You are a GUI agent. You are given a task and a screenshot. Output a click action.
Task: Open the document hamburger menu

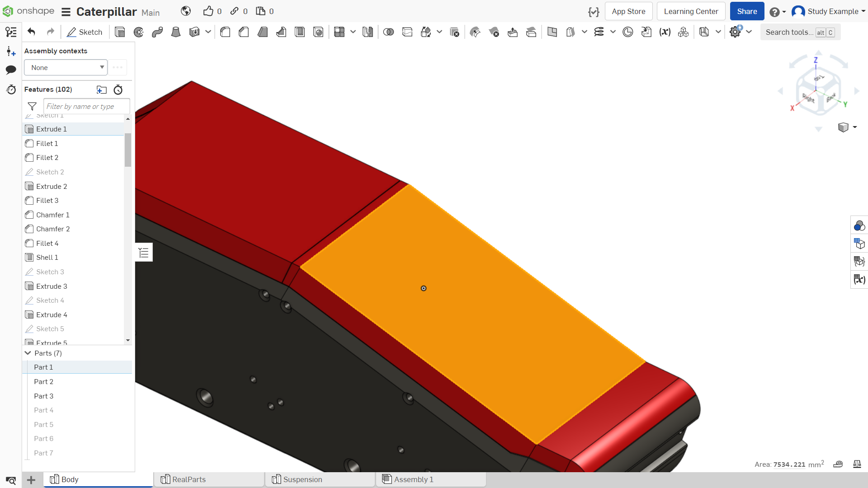pos(66,12)
